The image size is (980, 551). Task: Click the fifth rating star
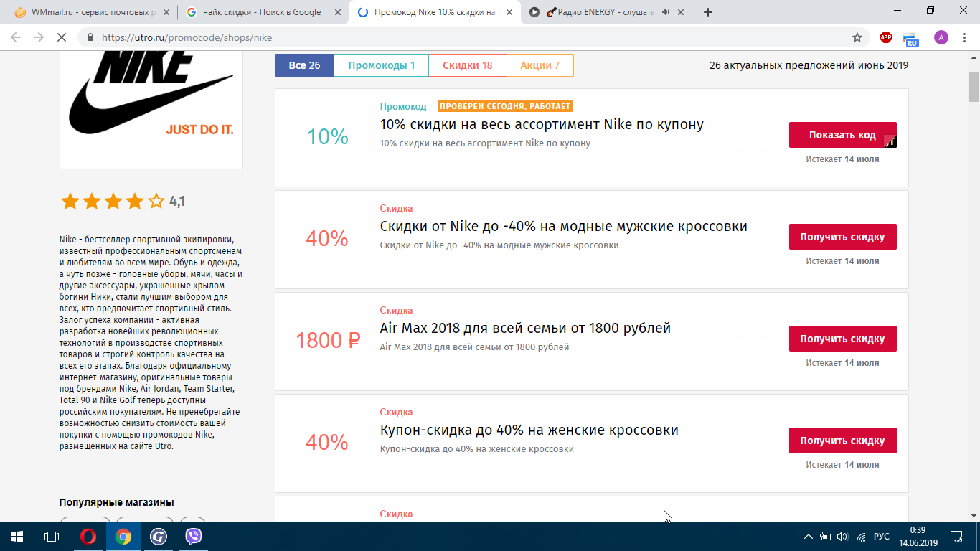156,202
